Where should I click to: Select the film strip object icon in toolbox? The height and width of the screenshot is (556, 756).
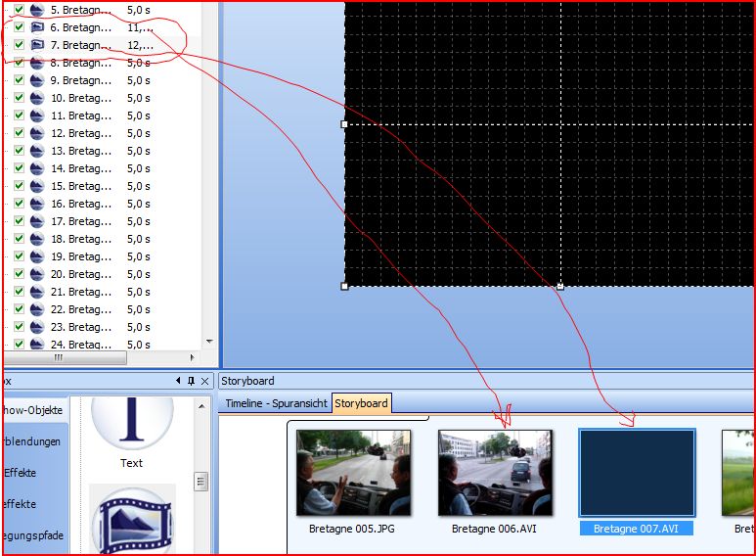click(x=132, y=519)
